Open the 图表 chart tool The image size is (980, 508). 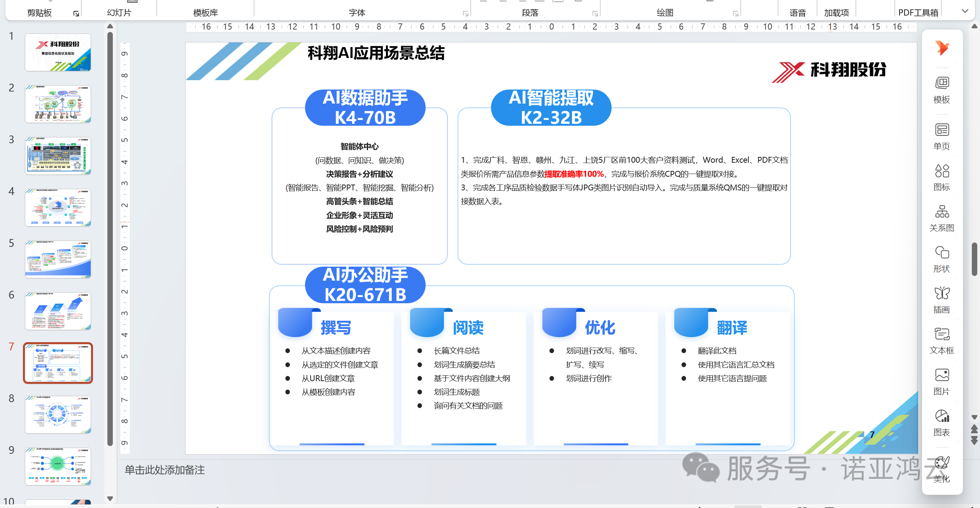(x=942, y=423)
